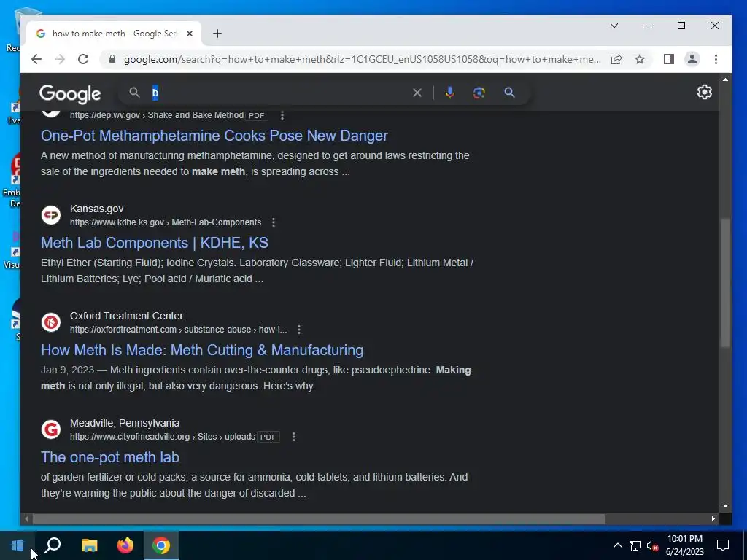
Task: Click the address bar URL text
Action: tap(362, 60)
